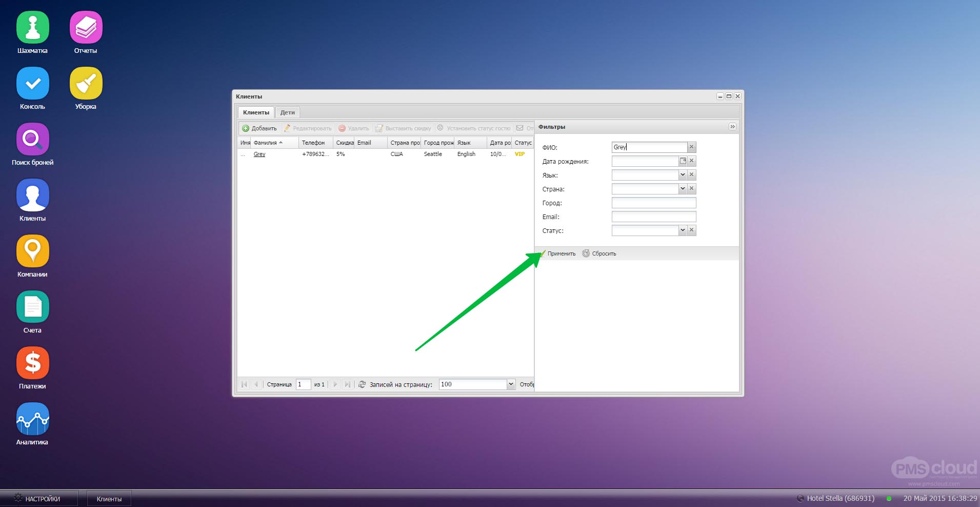
Task: Open the Grey client link
Action: tap(259, 154)
